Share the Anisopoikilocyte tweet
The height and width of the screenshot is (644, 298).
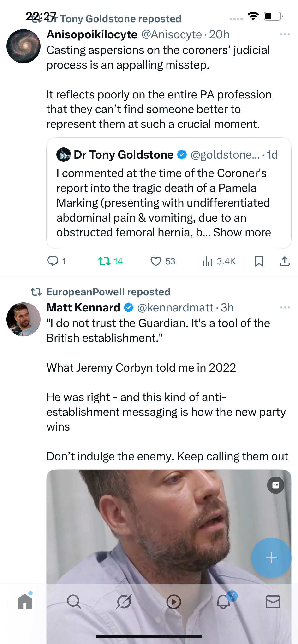coord(285,261)
